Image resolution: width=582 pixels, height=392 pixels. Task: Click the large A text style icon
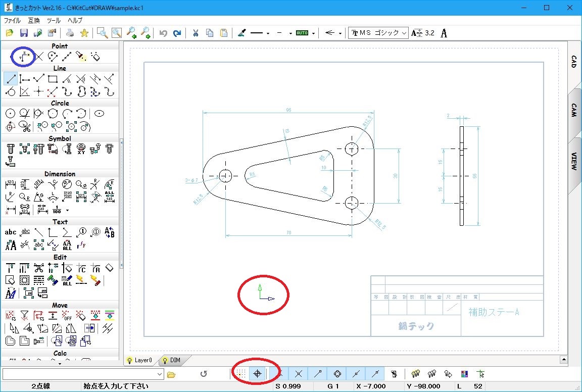click(x=444, y=33)
